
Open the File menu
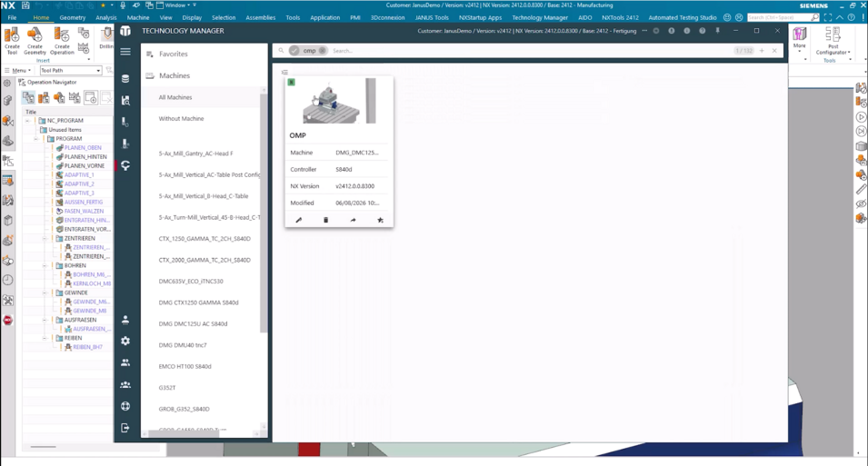pos(12,17)
